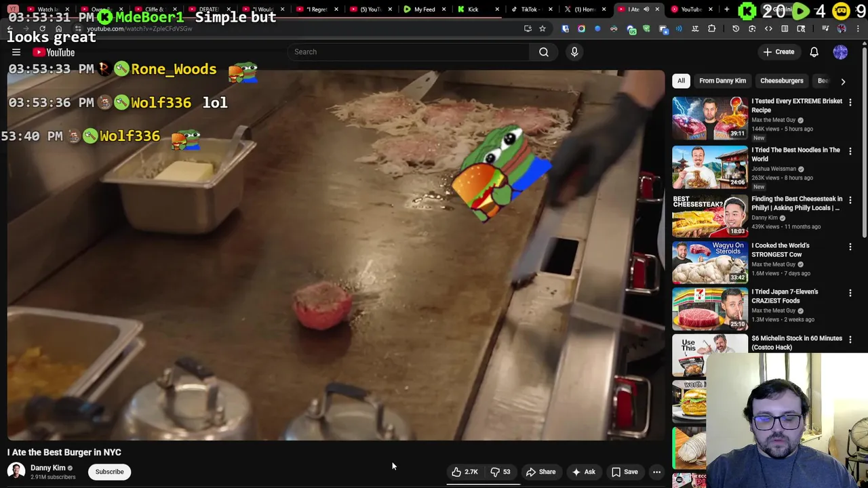Viewport: 868px width, 488px height.
Task: Open options for $6 Michelin Stock video
Action: click(x=850, y=340)
